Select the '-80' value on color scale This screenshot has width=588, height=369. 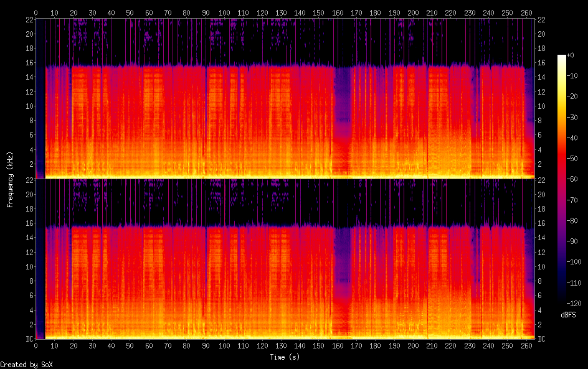pyautogui.click(x=572, y=221)
